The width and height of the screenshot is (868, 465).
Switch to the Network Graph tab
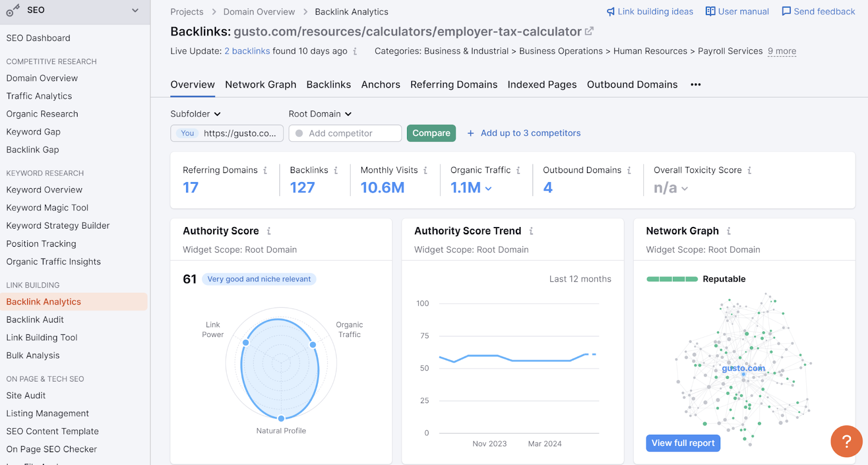point(260,85)
